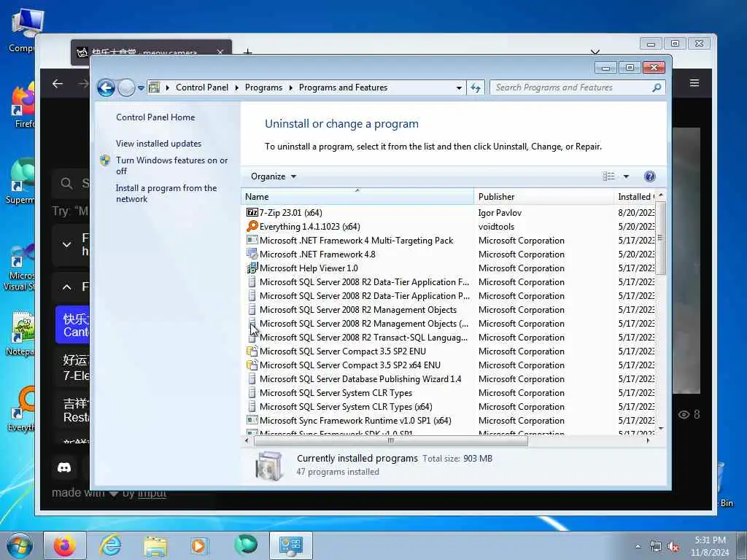Open Internet Explorer from the taskbar

110,545
